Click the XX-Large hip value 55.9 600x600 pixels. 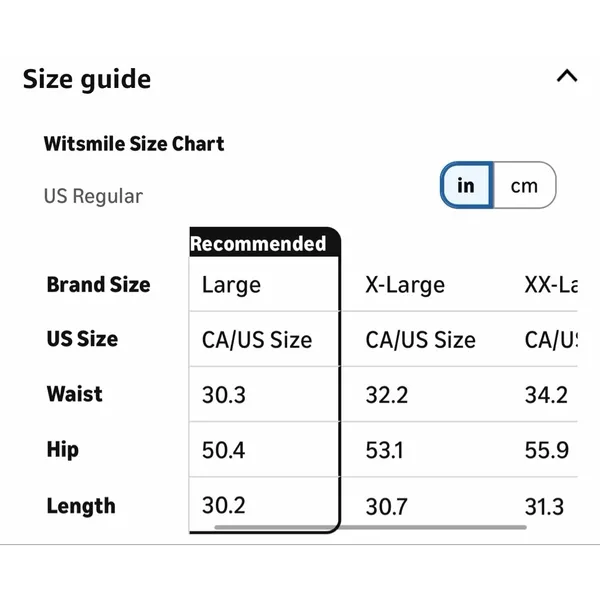(547, 450)
